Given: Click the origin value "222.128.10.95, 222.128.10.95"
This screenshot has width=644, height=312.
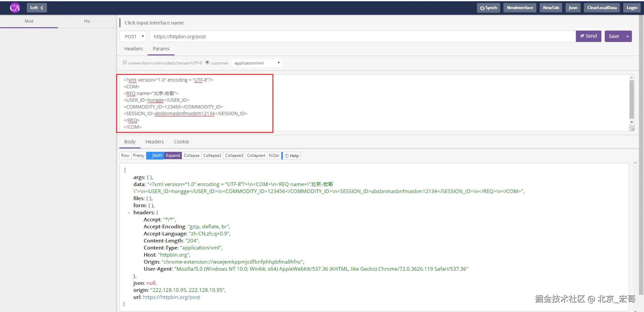Looking at the screenshot, I should pyautogui.click(x=187, y=290).
